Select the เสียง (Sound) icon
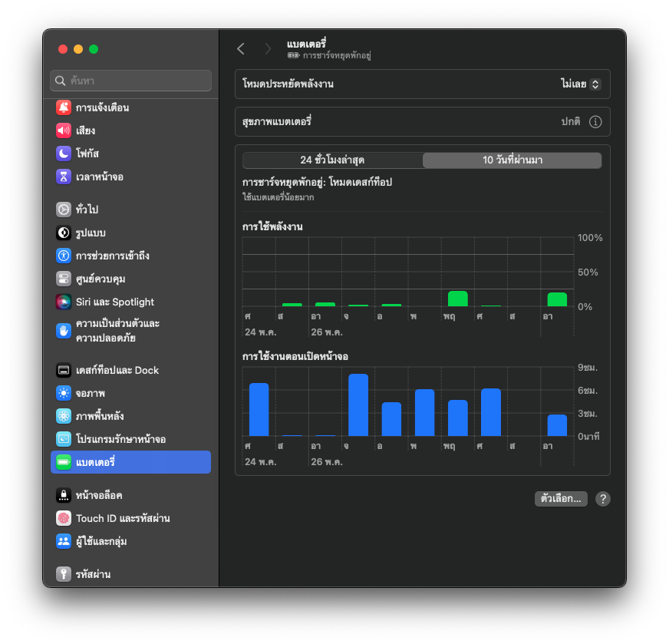 pos(64,130)
